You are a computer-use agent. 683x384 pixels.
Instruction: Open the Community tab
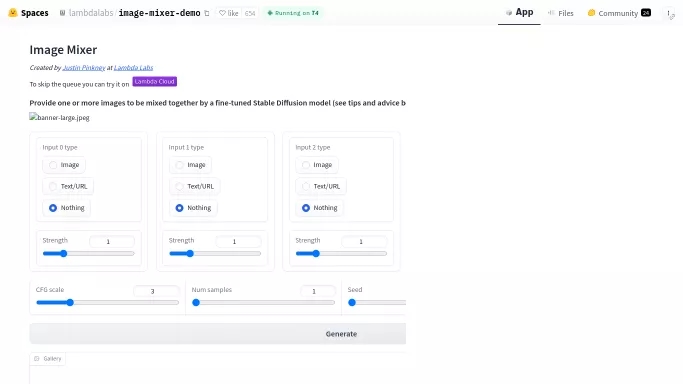pos(619,13)
